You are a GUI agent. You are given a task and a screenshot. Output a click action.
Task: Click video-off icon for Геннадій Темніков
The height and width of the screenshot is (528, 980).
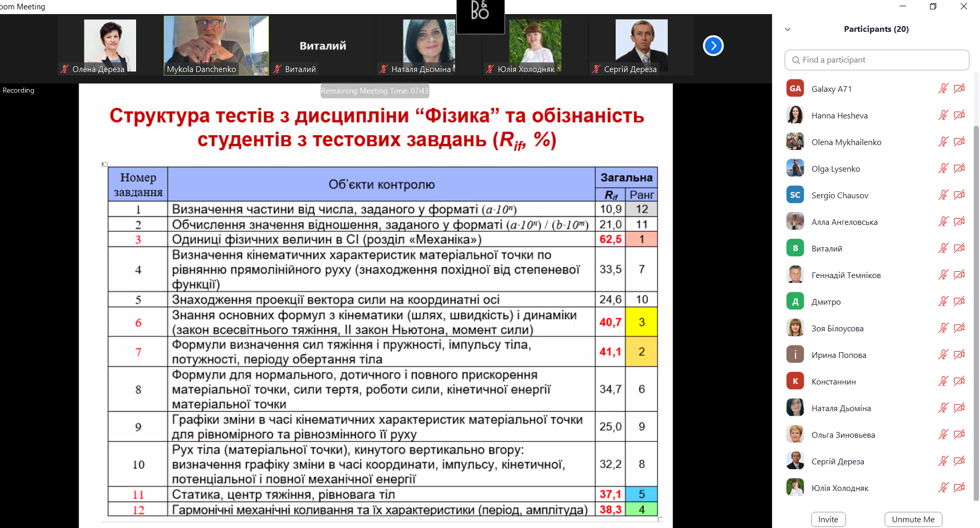[x=959, y=275]
